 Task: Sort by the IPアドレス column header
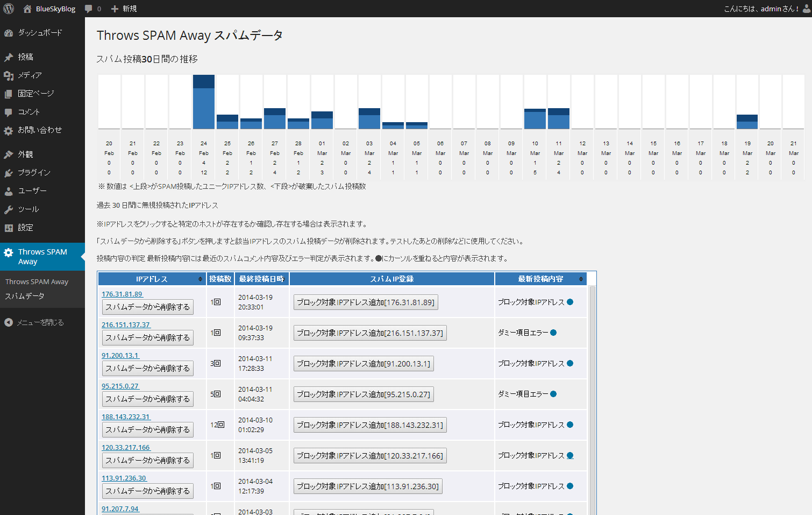pos(151,279)
